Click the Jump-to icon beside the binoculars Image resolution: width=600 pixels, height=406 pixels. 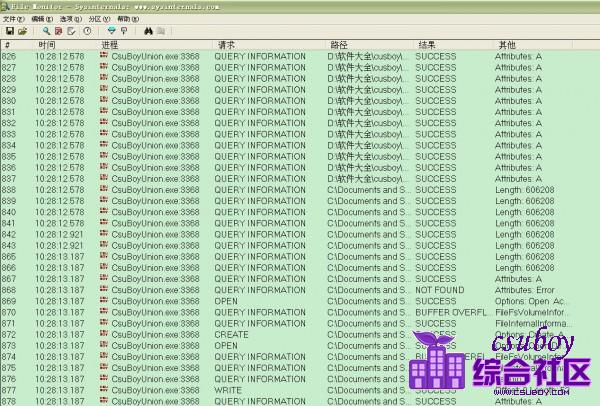pyautogui.click(x=162, y=31)
